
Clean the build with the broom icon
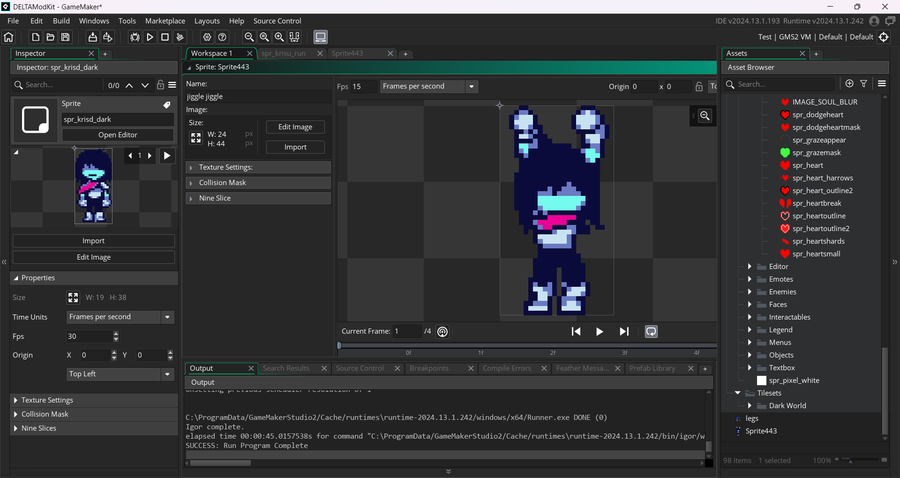180,37
